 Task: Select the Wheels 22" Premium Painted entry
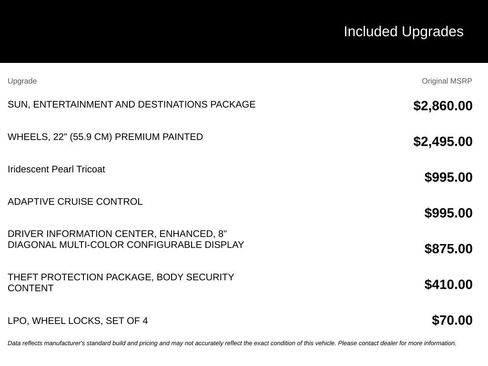click(105, 137)
